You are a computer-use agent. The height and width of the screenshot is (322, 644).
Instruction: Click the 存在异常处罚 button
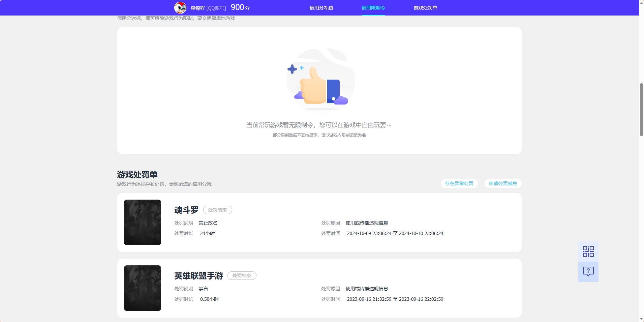[459, 183]
